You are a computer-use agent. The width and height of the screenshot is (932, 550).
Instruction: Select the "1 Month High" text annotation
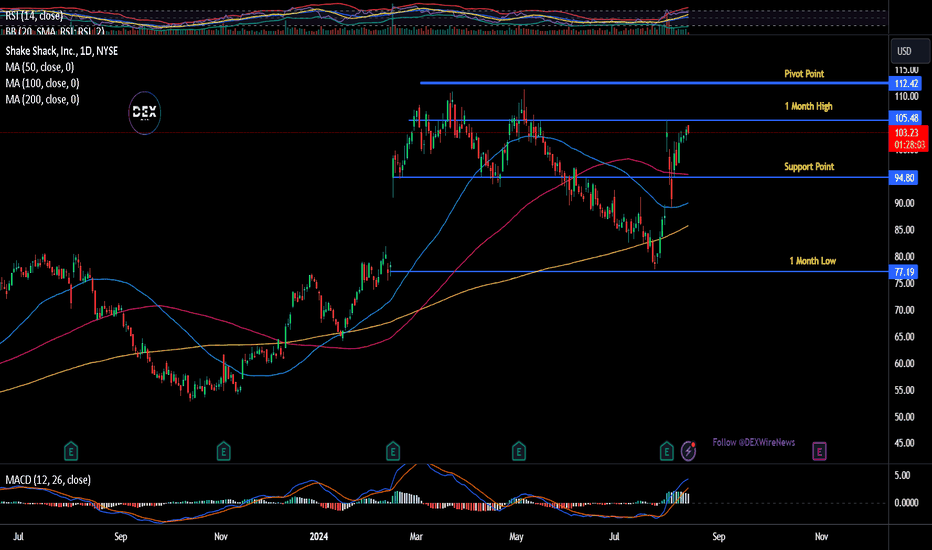808,106
